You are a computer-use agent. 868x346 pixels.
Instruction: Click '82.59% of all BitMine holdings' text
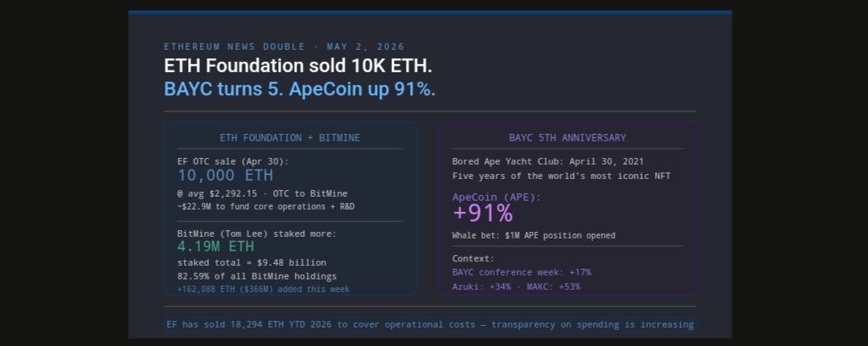pos(257,276)
